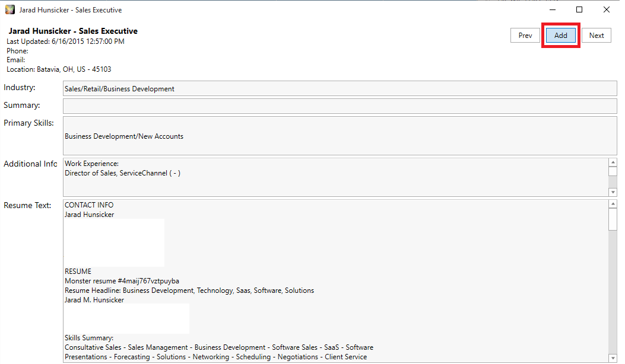Image resolution: width=625 pixels, height=364 pixels.
Task: Click 'Skills Summary:' line
Action: [x=89, y=338]
